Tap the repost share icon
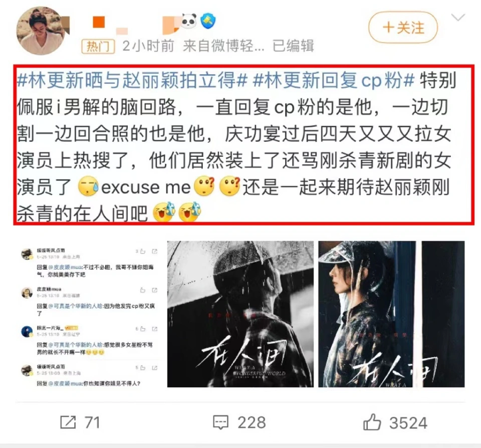Screen dimensions: 481x448 point(68,422)
